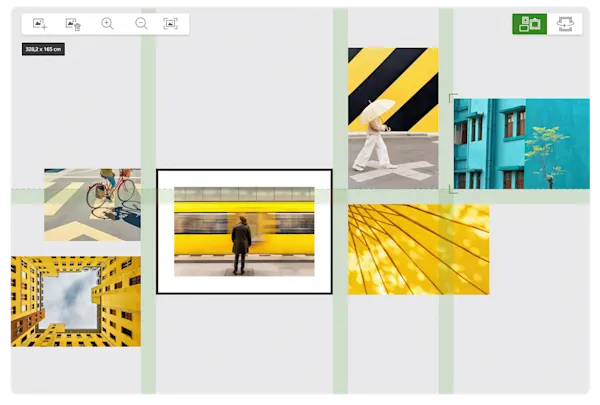The image size is (600, 405).
Task: Select the green picture wall layout mode
Action: (x=530, y=24)
